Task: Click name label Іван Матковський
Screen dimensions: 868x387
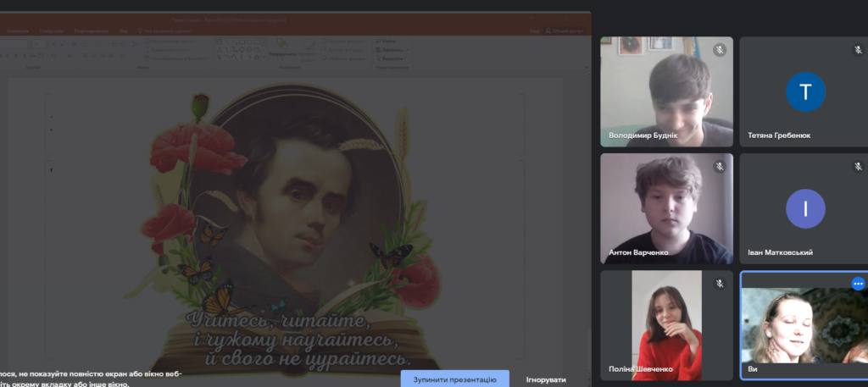Action: pos(780,252)
